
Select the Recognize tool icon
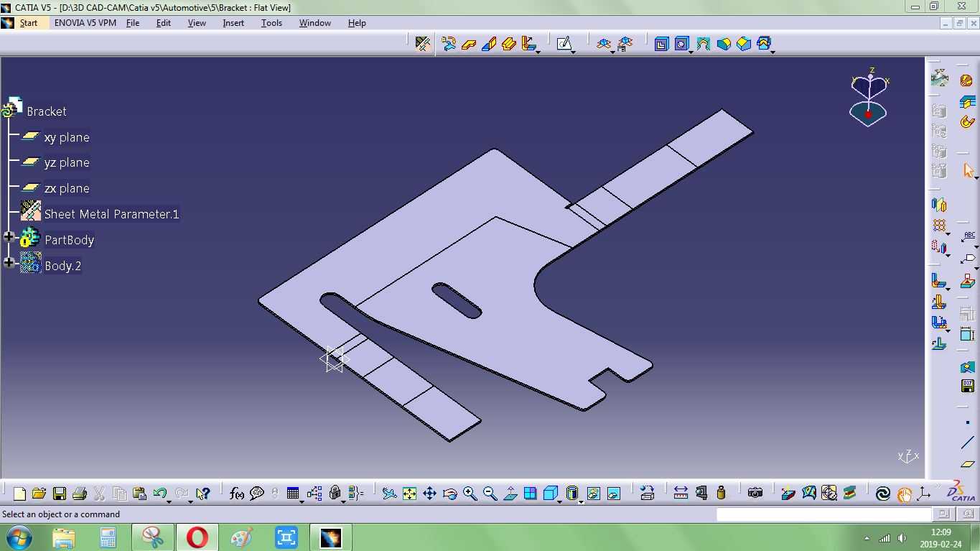[449, 44]
